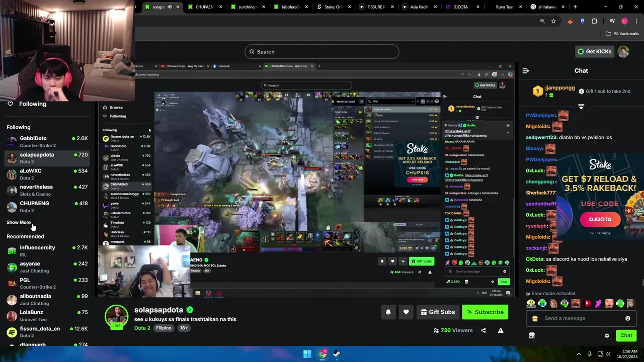This screenshot has height=362, width=644.
Task: Open the emoji picker smiley icon
Action: point(627,318)
